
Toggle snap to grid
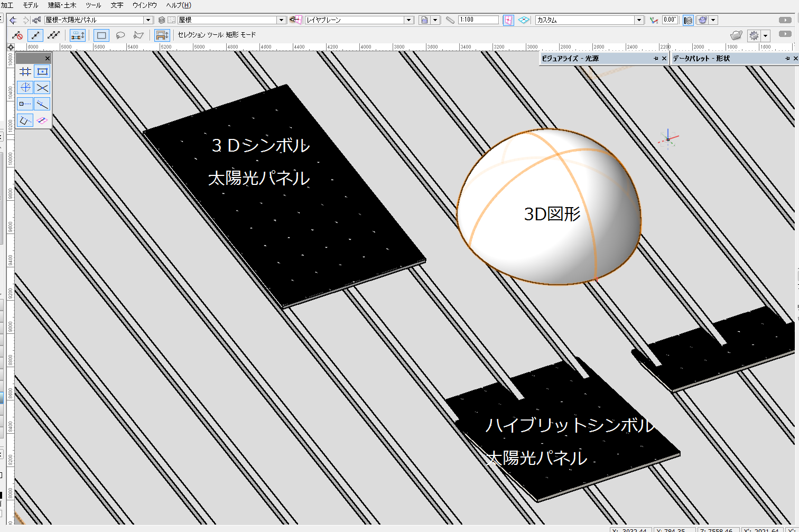25,71
